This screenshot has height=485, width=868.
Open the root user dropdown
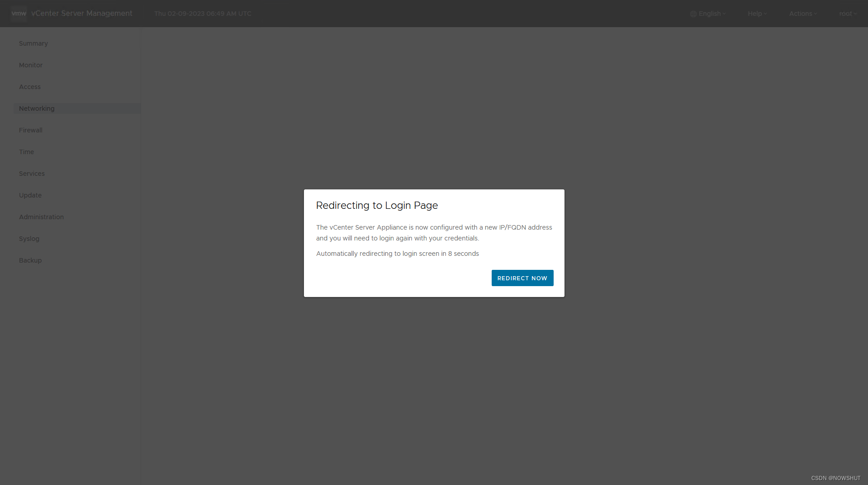coord(848,14)
